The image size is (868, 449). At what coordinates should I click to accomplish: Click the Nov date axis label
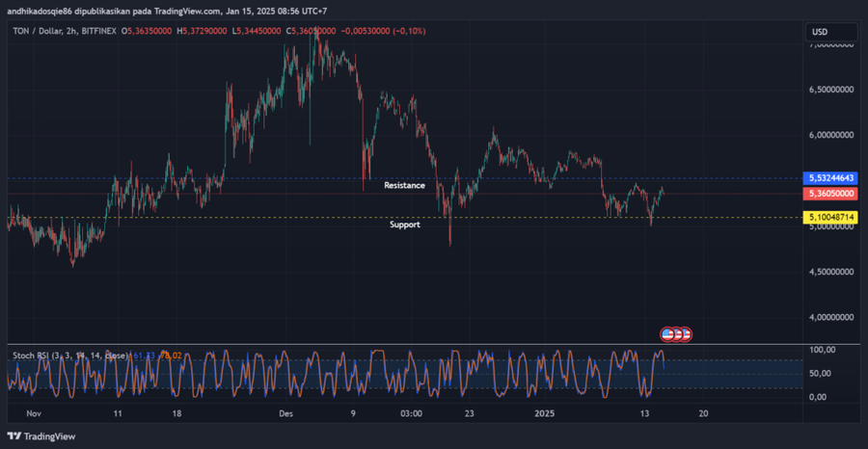pos(34,413)
